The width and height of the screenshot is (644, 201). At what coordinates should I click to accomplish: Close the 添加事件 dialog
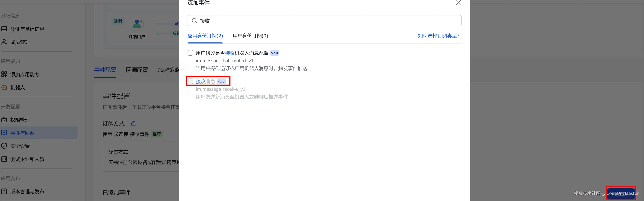(x=458, y=3)
